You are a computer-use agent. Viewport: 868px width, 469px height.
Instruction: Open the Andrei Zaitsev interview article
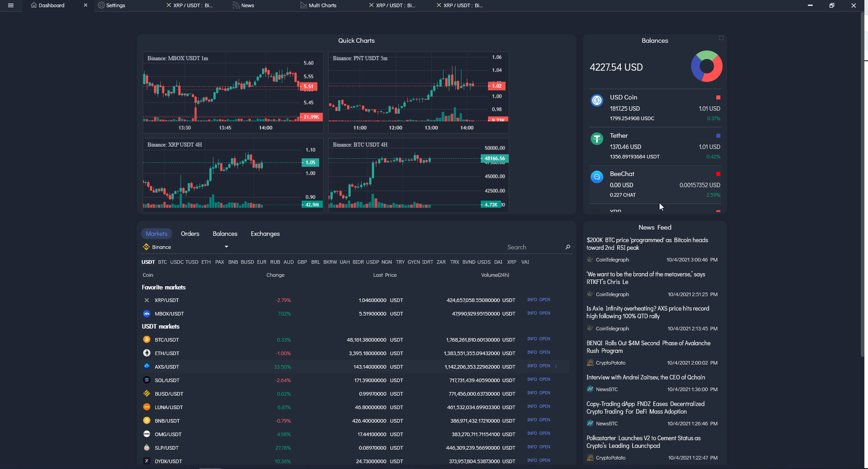pyautogui.click(x=646, y=378)
